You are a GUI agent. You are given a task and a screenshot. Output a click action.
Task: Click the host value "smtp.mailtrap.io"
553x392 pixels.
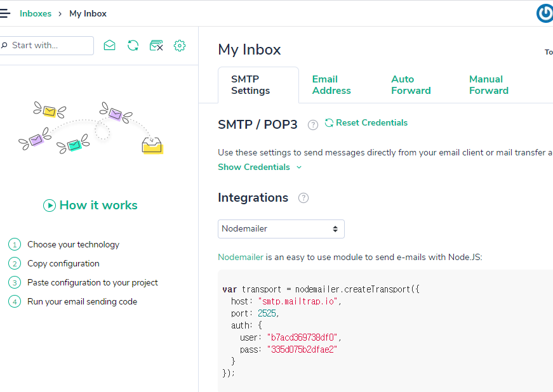298,301
